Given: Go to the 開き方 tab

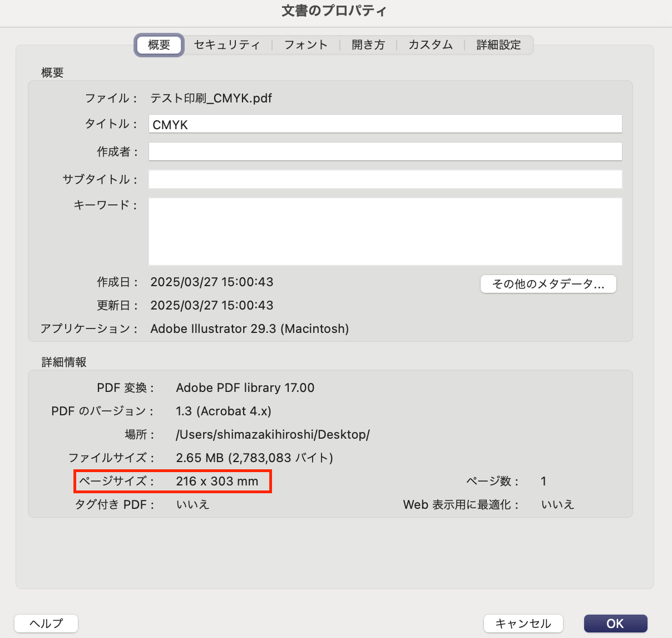Looking at the screenshot, I should tap(368, 45).
